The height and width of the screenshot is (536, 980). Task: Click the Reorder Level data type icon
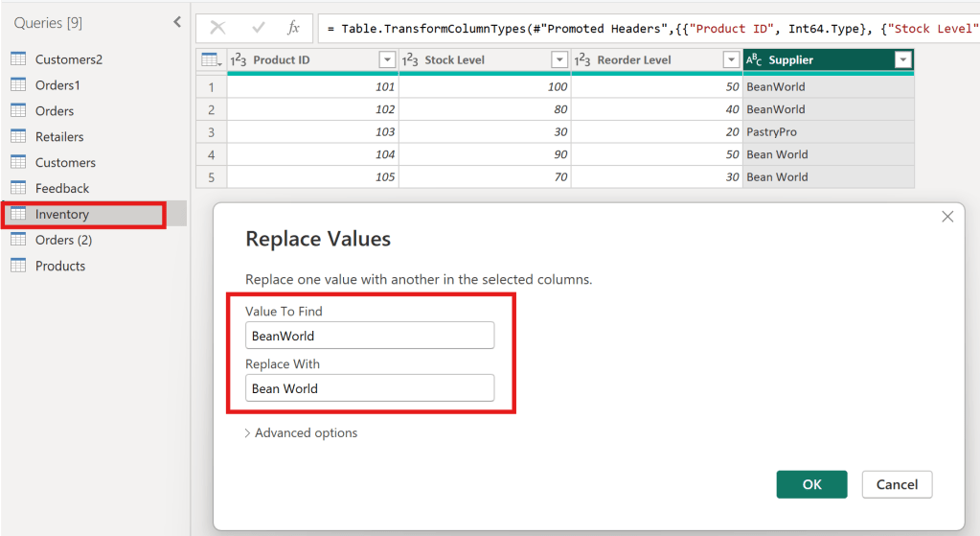tap(583, 60)
